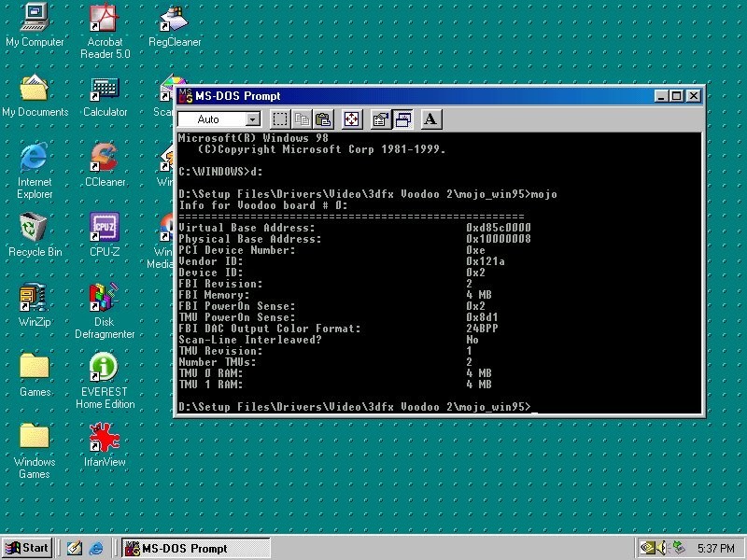Click the Paste icon in MS-DOS toolbar
This screenshot has height=560, width=747.
coord(323,119)
